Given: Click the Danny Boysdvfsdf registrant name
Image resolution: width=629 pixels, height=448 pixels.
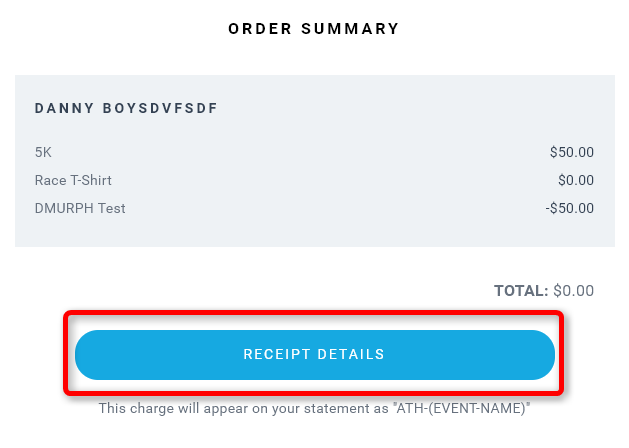Looking at the screenshot, I should pyautogui.click(x=126, y=108).
